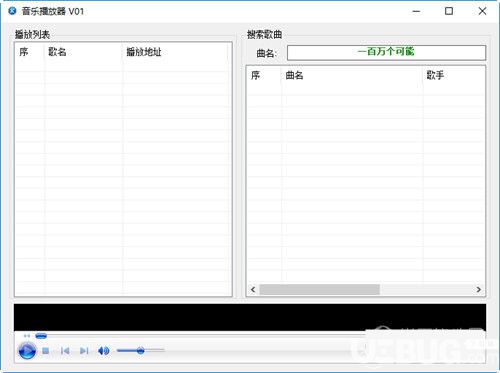Sort search results by 曲名 column
This screenshot has height=373, width=500.
point(352,75)
